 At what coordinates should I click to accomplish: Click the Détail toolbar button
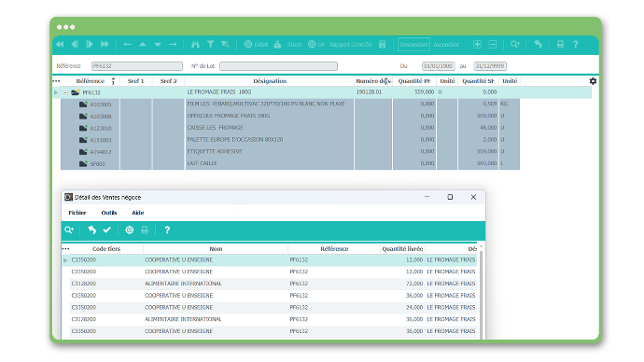point(257,45)
